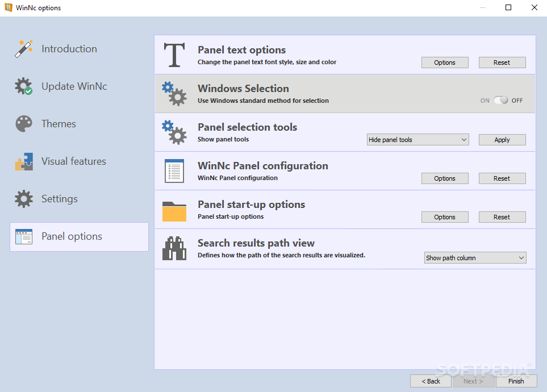Select the Settings section

pyautogui.click(x=79, y=199)
